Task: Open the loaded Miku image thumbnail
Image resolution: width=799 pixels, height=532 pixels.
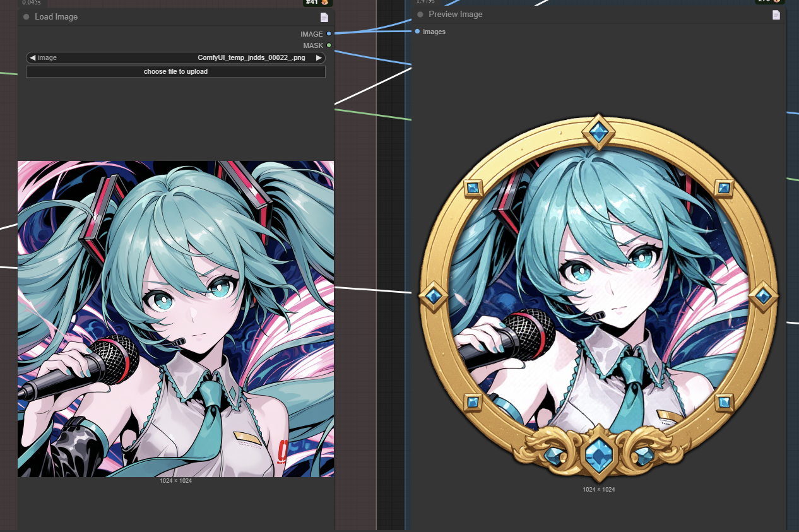Action: [175, 319]
